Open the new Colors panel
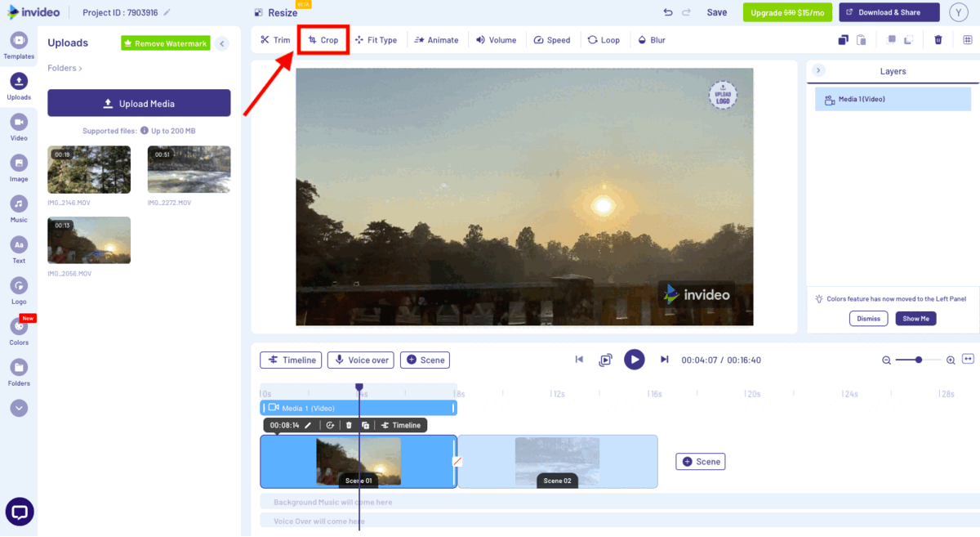The width and height of the screenshot is (980, 537). (x=18, y=329)
